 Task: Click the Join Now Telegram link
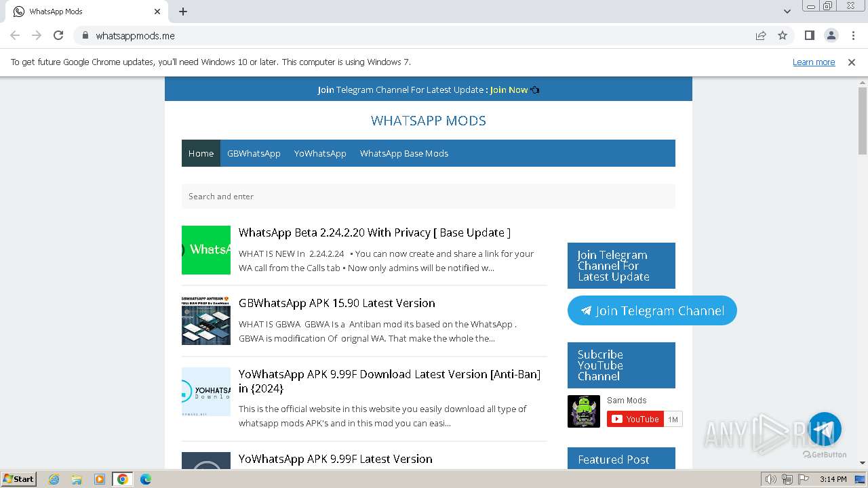pyautogui.click(x=509, y=89)
